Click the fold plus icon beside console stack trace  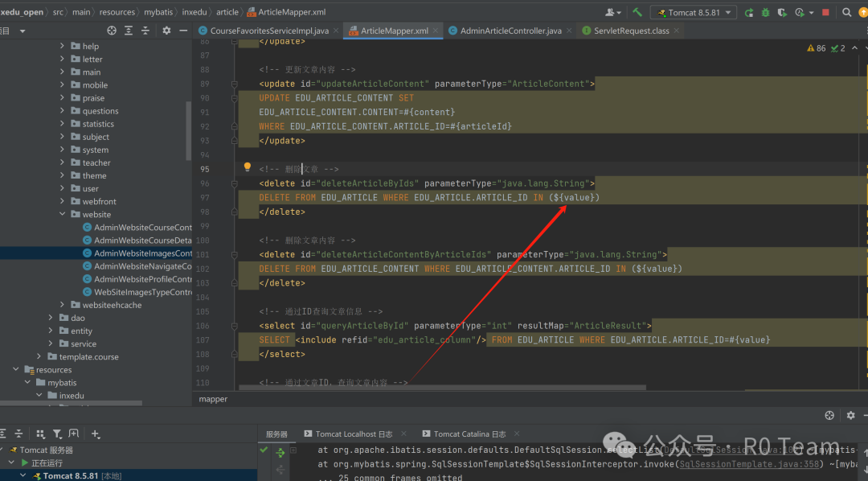point(293,450)
